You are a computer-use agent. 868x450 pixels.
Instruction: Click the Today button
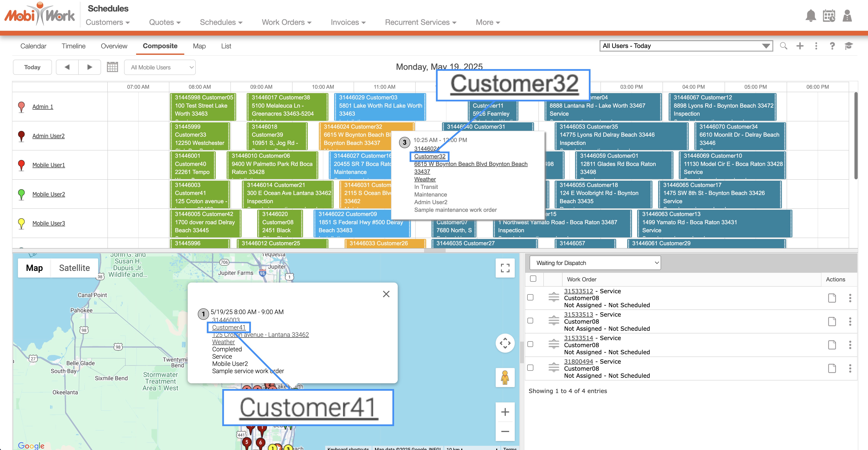32,67
